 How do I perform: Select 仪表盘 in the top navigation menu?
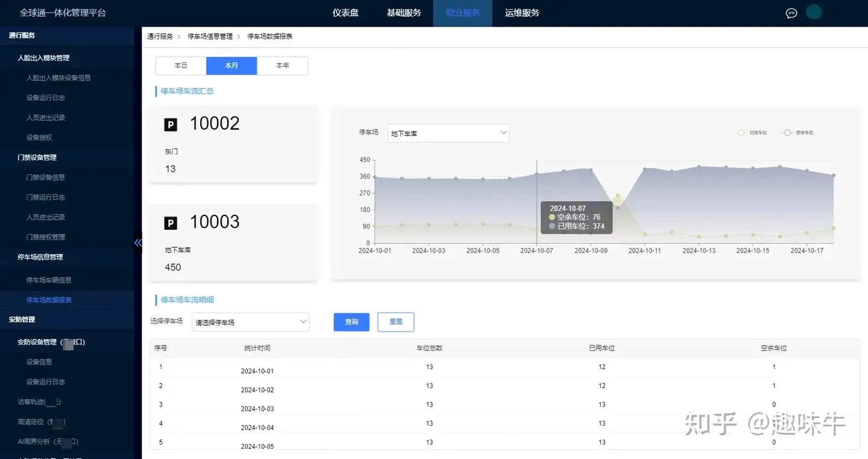345,13
